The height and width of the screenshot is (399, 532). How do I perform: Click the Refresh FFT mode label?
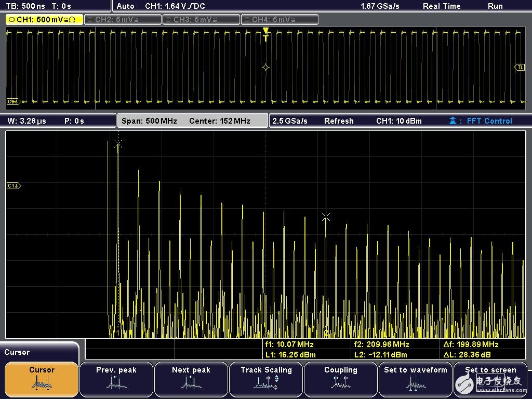tap(339, 121)
